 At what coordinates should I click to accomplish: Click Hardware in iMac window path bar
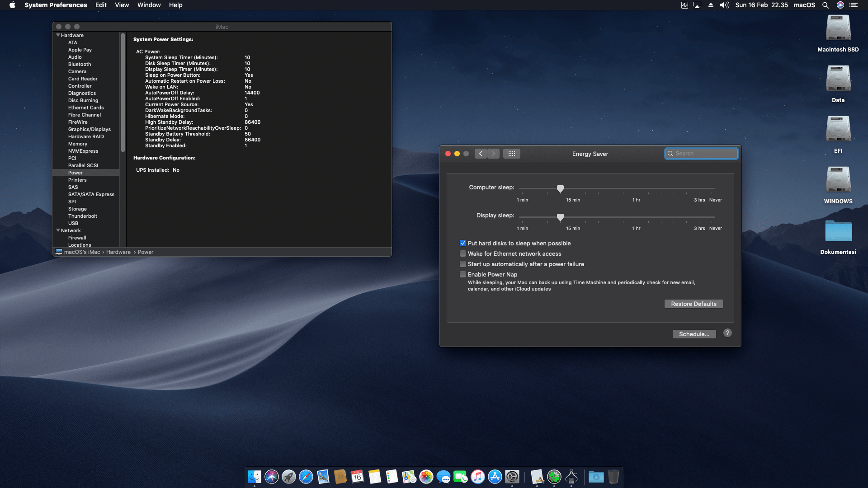[118, 252]
